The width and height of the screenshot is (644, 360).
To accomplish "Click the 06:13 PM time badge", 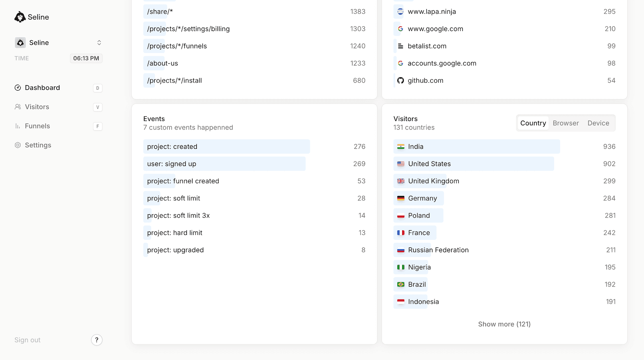I will tap(86, 58).
